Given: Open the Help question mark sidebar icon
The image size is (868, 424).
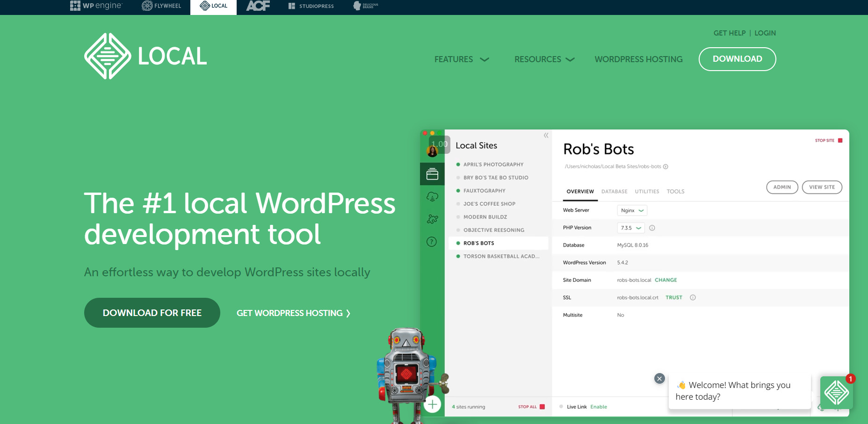Looking at the screenshot, I should pyautogui.click(x=432, y=242).
